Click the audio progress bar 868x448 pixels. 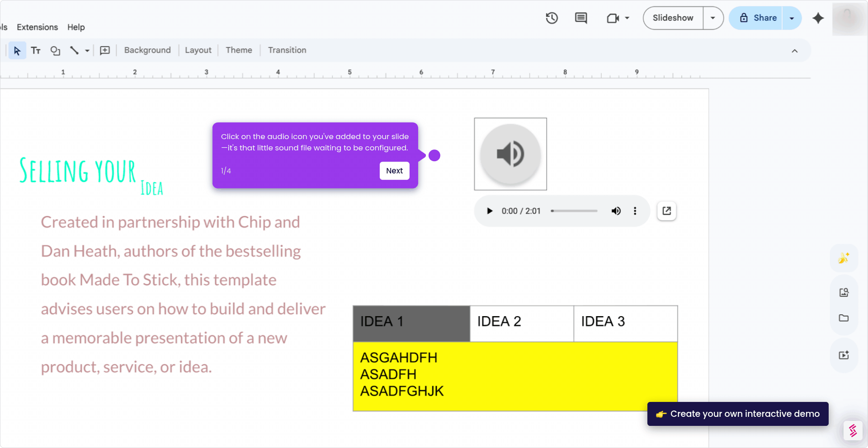click(x=574, y=211)
